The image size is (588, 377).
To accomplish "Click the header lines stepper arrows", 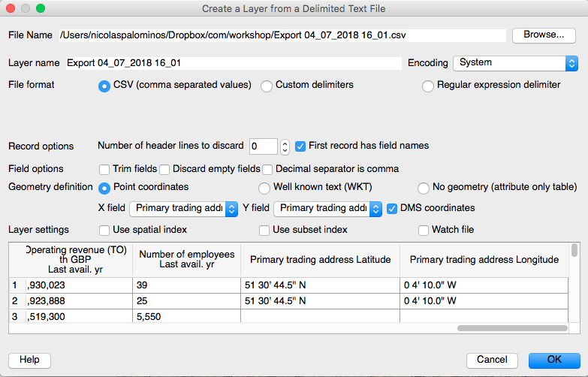I will tap(285, 146).
